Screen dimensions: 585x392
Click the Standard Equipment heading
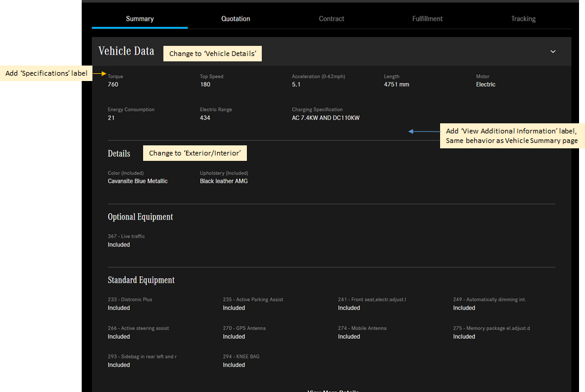coord(141,280)
